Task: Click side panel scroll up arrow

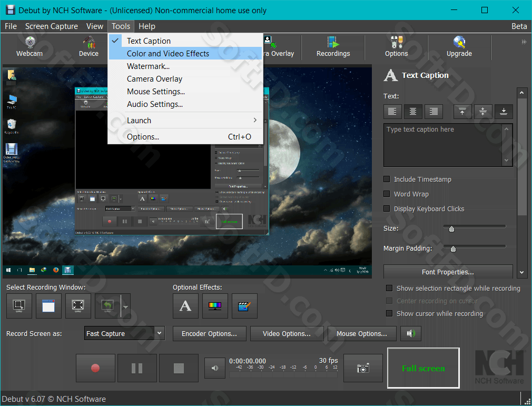Action: coord(522,92)
